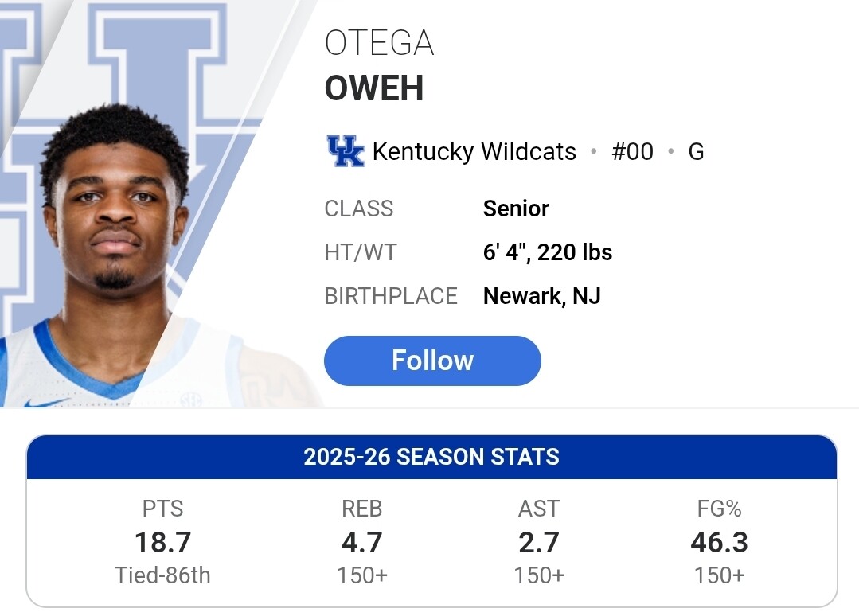Click the OTEGA first name text

click(x=379, y=44)
